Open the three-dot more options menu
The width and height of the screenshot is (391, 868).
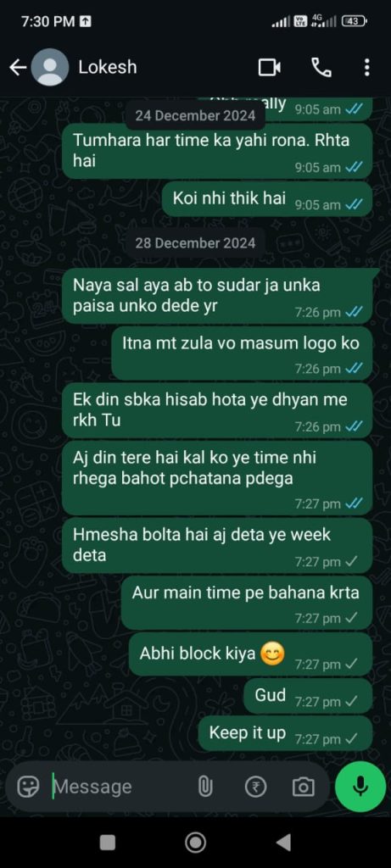click(366, 68)
